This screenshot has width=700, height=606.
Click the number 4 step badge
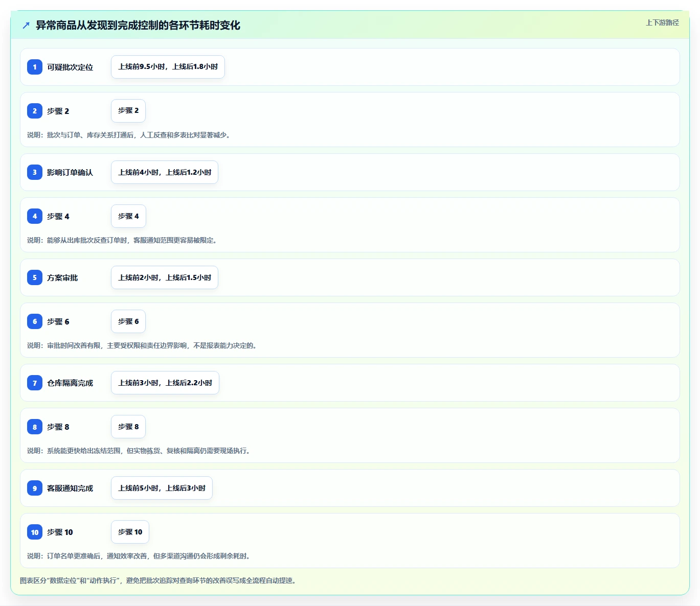pos(35,216)
